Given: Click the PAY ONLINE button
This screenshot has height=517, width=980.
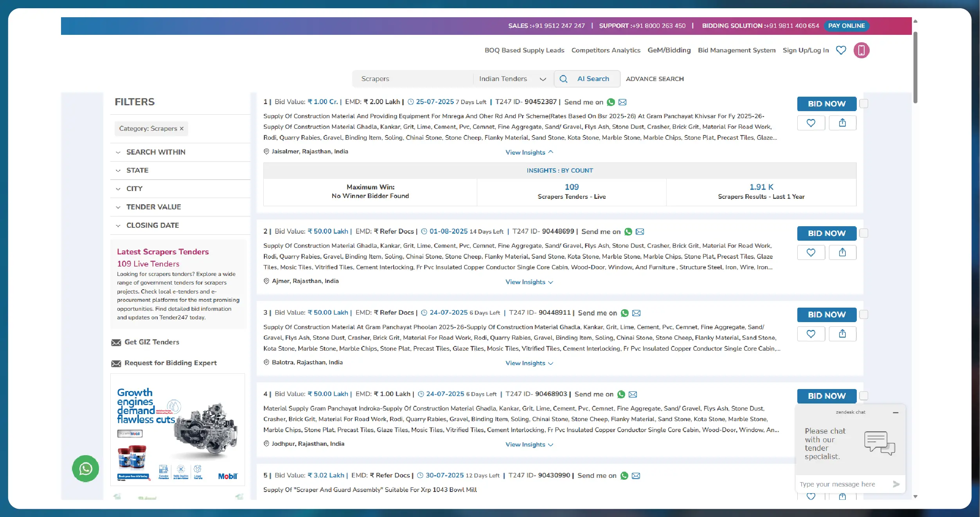Looking at the screenshot, I should 846,25.
